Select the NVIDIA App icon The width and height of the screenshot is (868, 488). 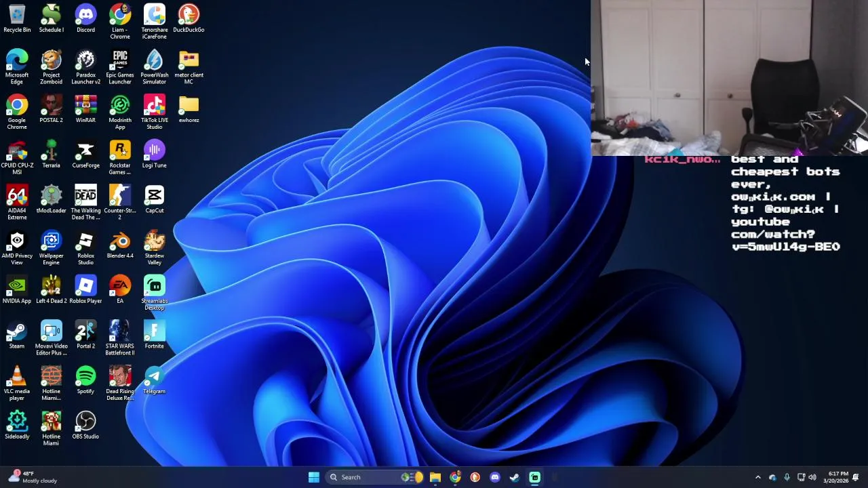(x=17, y=290)
